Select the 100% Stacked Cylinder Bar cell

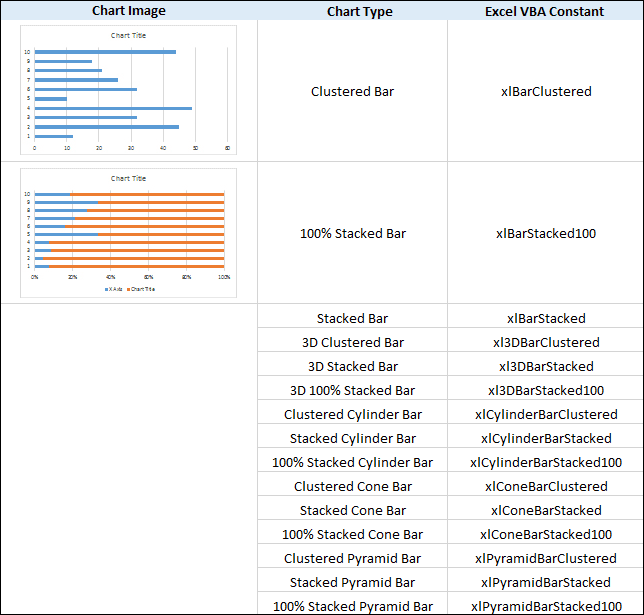point(352,462)
